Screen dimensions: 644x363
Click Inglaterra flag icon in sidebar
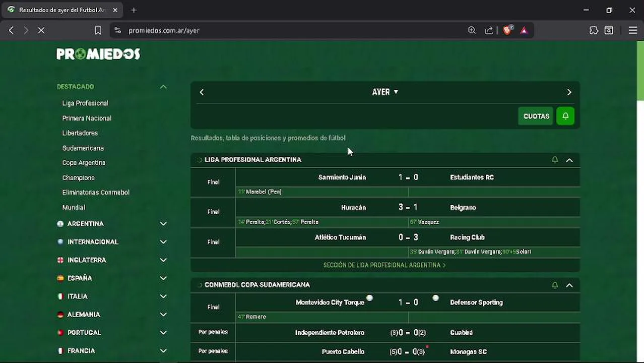point(60,260)
